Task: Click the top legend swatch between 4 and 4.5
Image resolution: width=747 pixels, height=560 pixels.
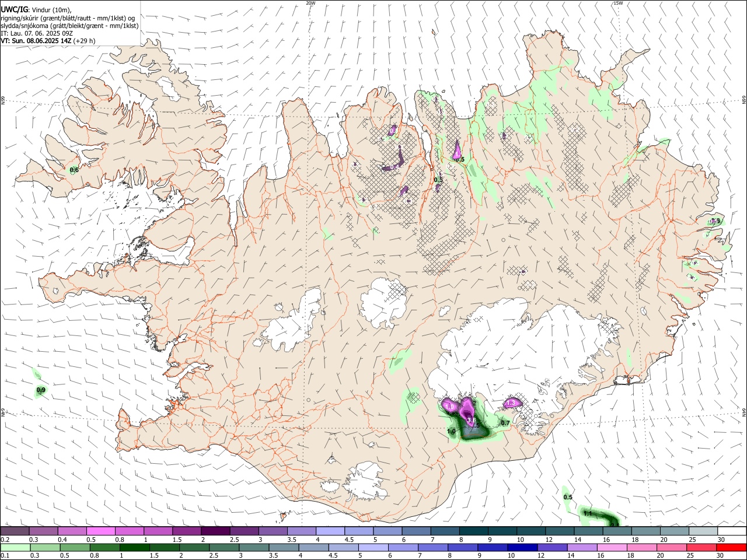Action: (x=330, y=531)
